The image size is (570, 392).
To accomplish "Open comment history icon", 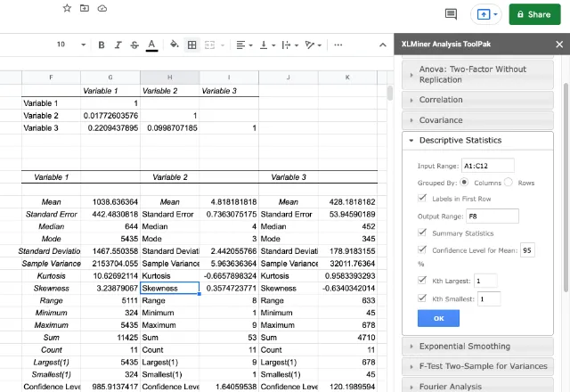I will pos(451,14).
